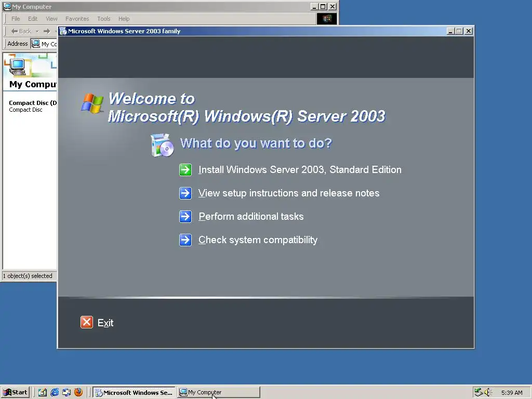This screenshot has width=532, height=399.
Task: Open Tools menu in My Computer window
Action: pyautogui.click(x=103, y=19)
